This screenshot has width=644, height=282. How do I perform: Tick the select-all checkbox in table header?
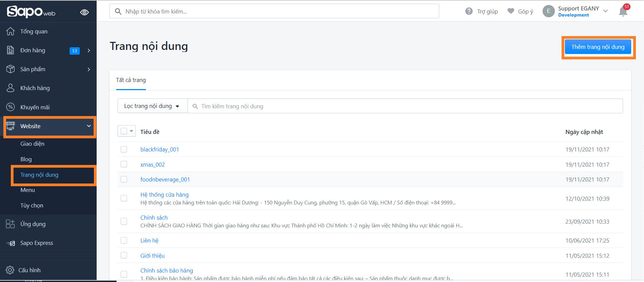pos(124,131)
